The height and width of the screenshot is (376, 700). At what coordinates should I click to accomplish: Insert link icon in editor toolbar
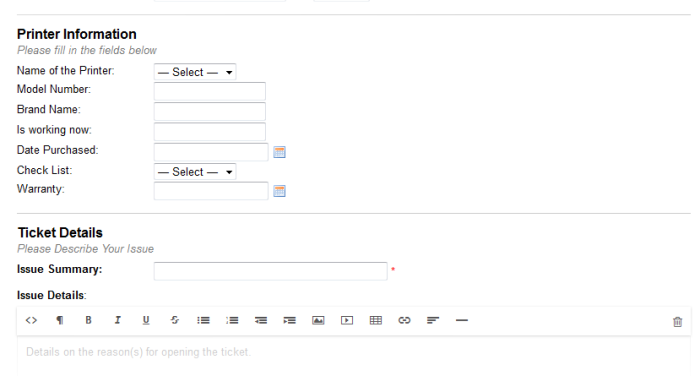404,320
